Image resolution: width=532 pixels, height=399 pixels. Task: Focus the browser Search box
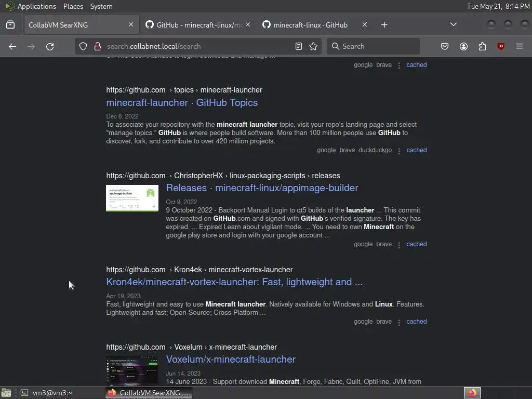373,46
